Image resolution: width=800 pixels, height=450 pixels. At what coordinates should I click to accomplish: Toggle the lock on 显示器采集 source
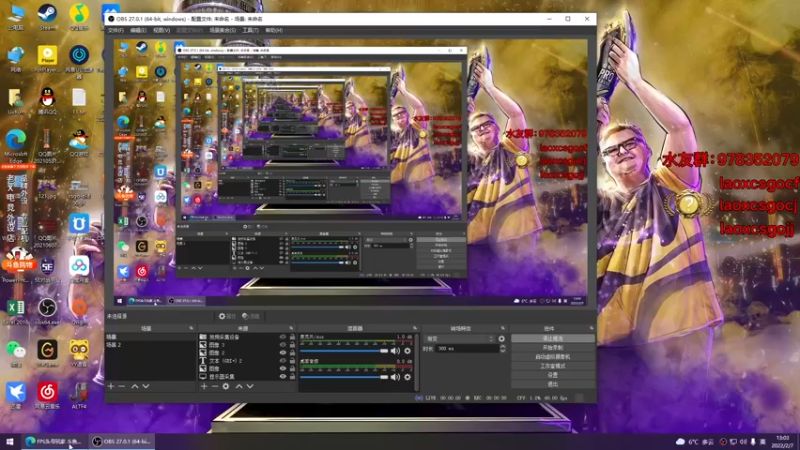[x=292, y=377]
